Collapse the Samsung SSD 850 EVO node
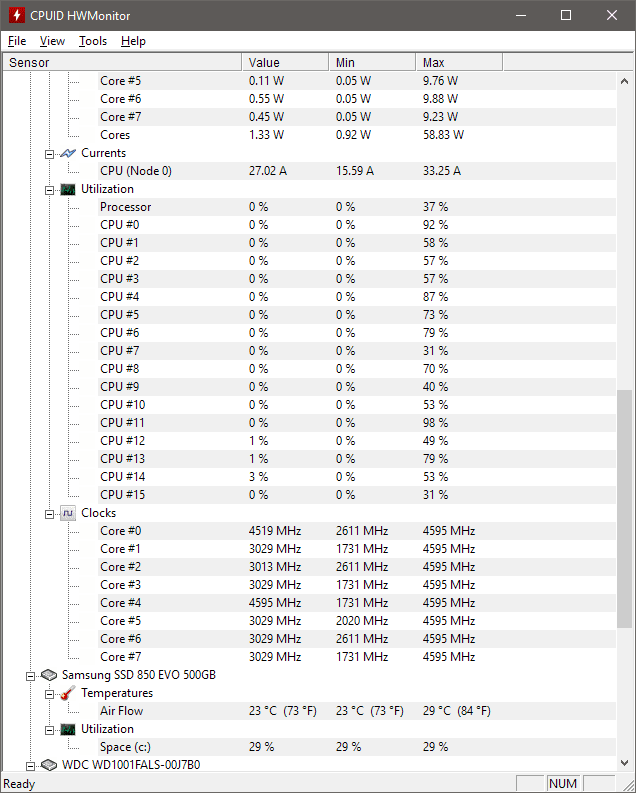The height and width of the screenshot is (793, 636). tap(30, 676)
